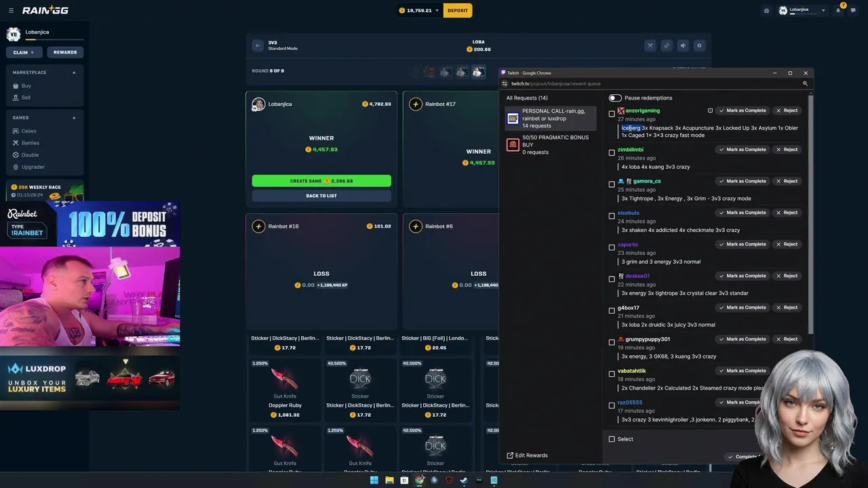Open Google Chrome from the taskbar
Viewport: 868px width, 488px height.
tap(419, 481)
